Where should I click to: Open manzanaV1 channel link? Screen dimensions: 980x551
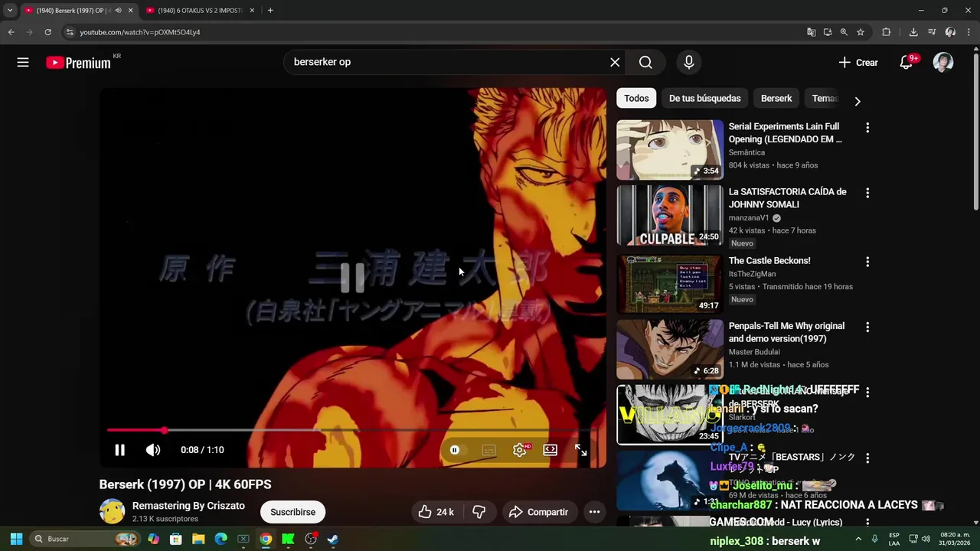pyautogui.click(x=749, y=218)
